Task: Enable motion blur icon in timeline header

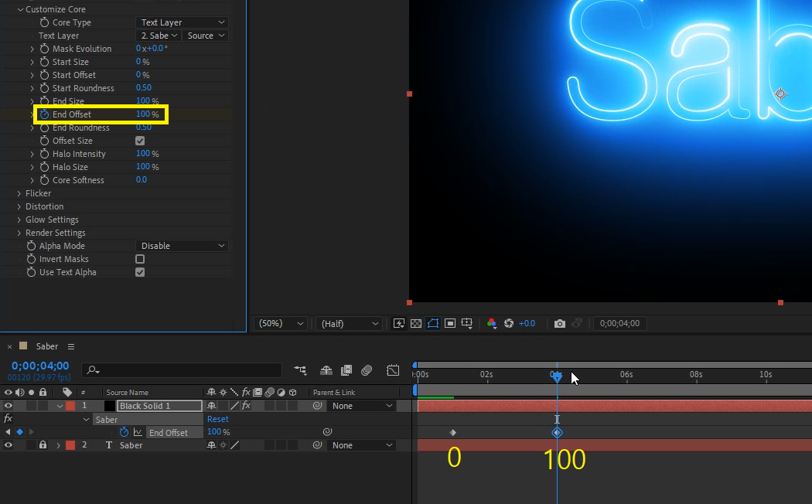Action: pos(367,370)
